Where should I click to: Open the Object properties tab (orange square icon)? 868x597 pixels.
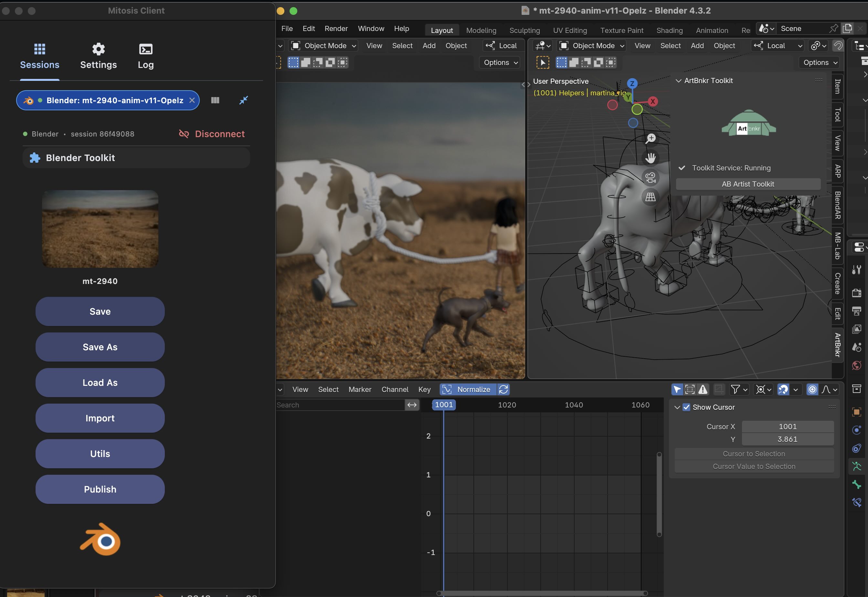pyautogui.click(x=856, y=412)
